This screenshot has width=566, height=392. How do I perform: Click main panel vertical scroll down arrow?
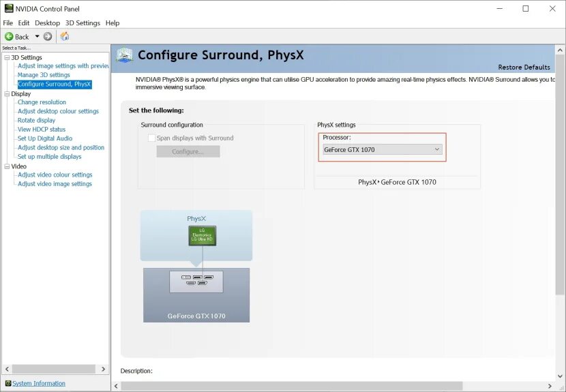click(560, 376)
